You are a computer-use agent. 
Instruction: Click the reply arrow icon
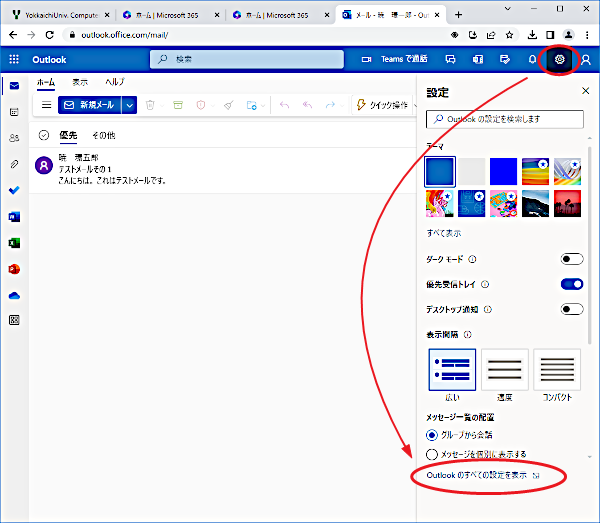tap(284, 105)
